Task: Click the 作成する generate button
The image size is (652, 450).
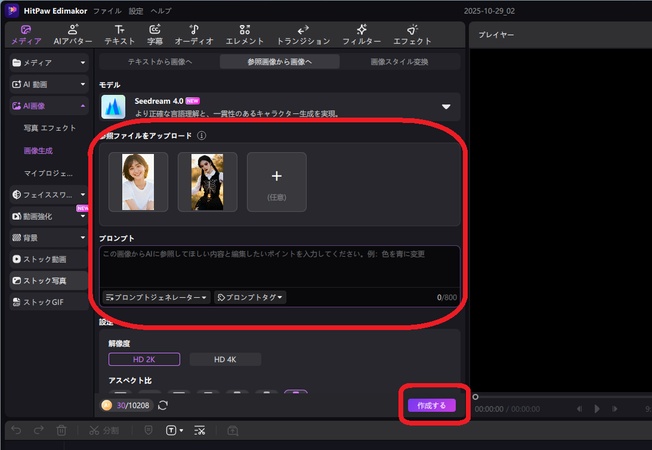Action: point(432,405)
